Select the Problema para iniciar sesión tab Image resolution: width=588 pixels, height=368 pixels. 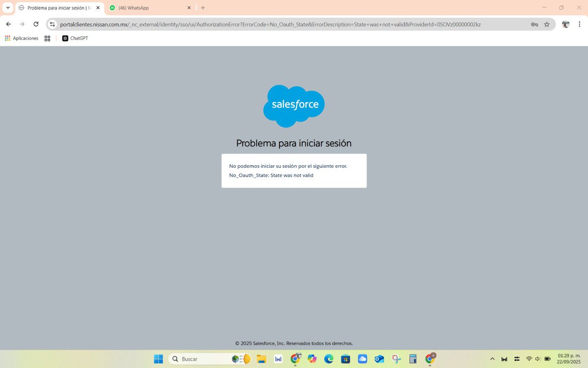pos(59,8)
